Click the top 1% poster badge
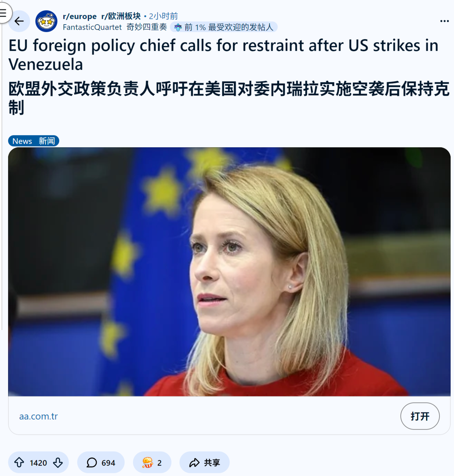This screenshot has width=454, height=476. tap(224, 27)
